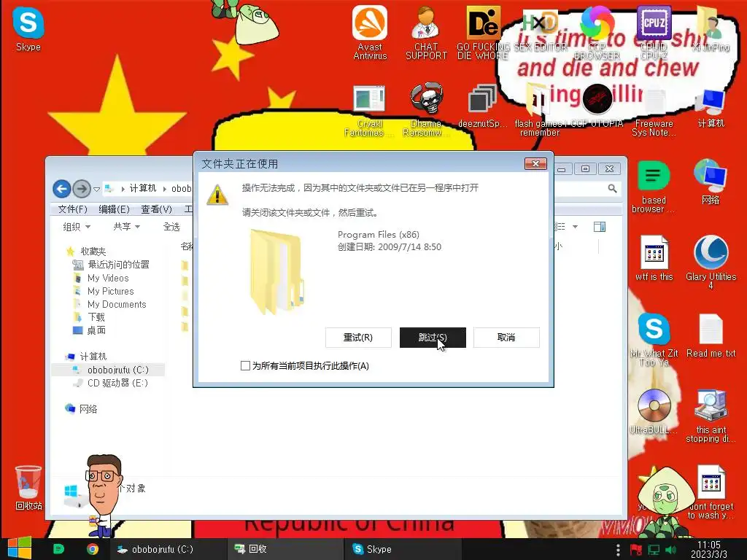747x560 pixels.
Task: Show hidden tray icons dots
Action: point(618,550)
